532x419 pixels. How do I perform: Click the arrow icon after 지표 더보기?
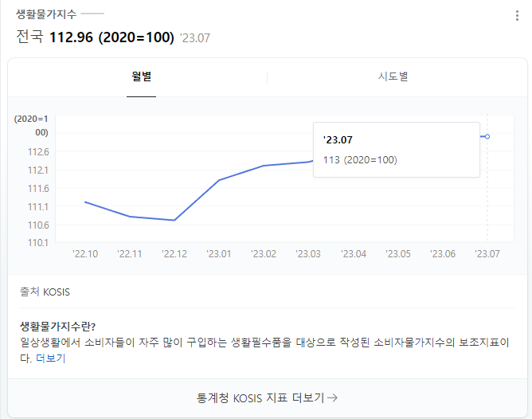(333, 397)
